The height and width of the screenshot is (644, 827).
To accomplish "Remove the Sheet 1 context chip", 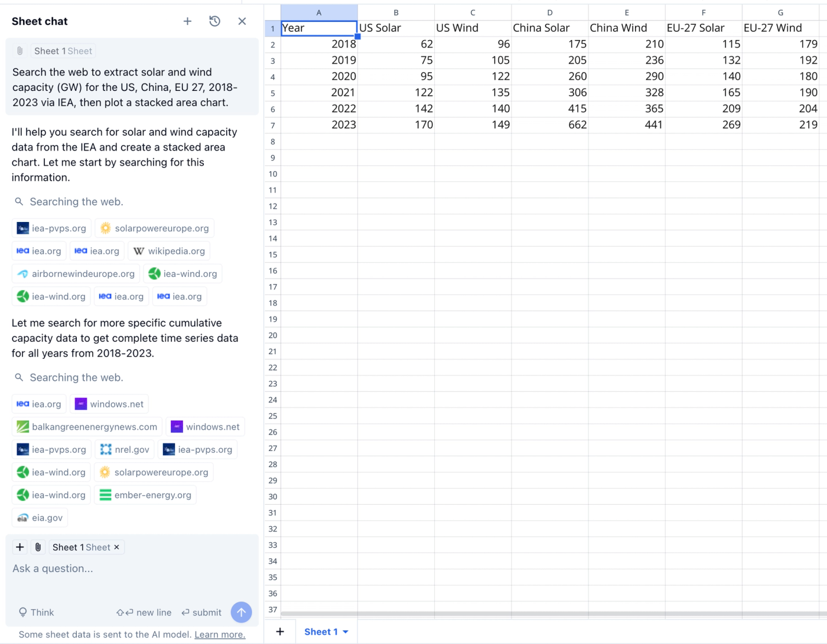I will [116, 547].
